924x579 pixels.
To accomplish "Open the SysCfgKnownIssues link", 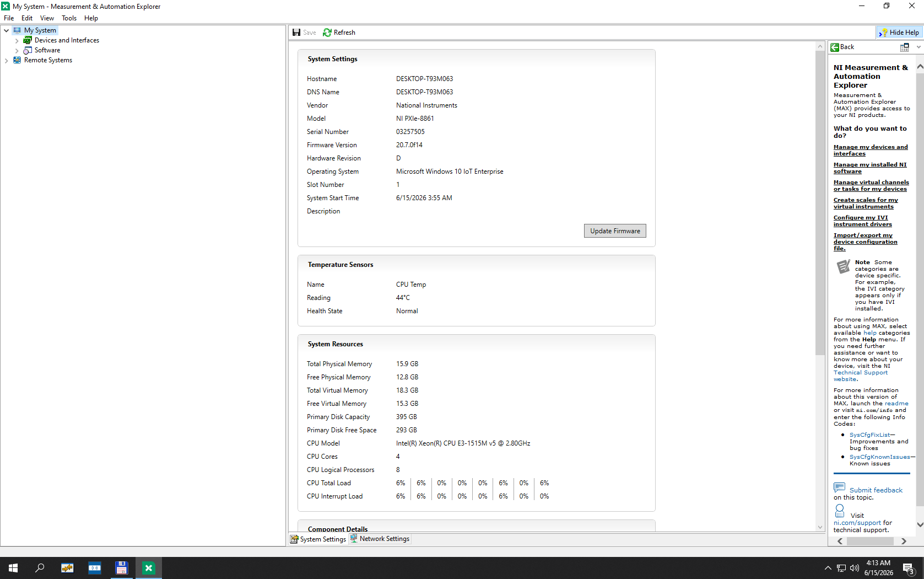I will click(x=879, y=457).
